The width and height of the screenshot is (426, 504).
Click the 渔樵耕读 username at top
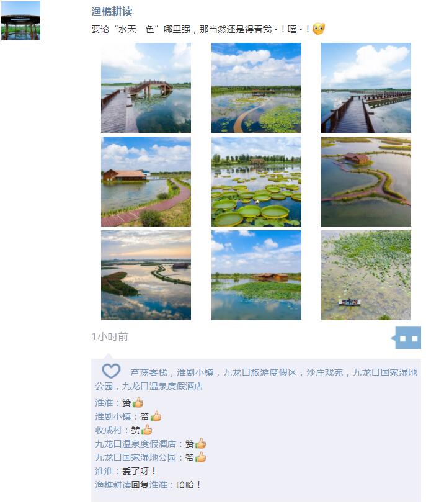[x=112, y=11]
